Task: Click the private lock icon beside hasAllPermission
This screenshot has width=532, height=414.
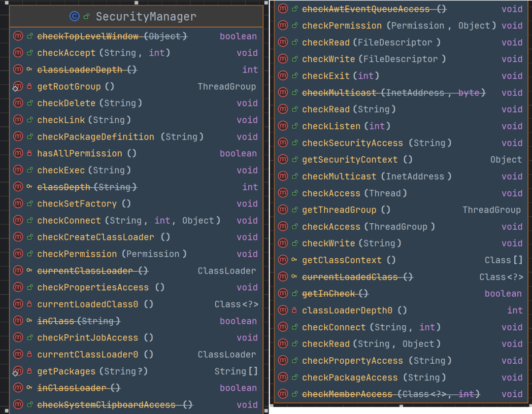Action: [30, 154]
